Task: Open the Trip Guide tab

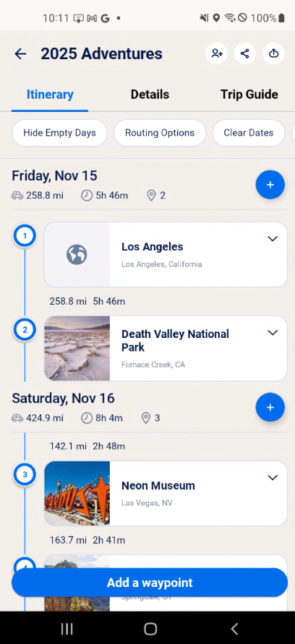Action: (249, 95)
